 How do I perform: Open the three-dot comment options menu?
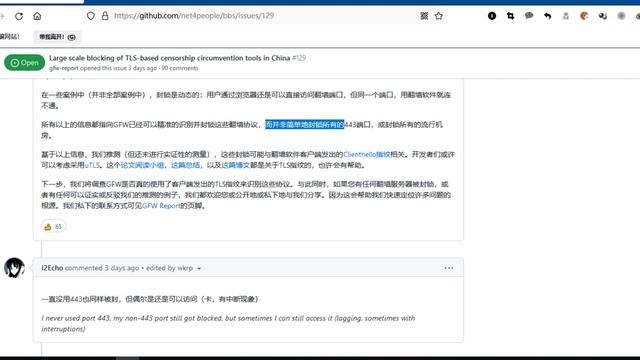(449, 268)
